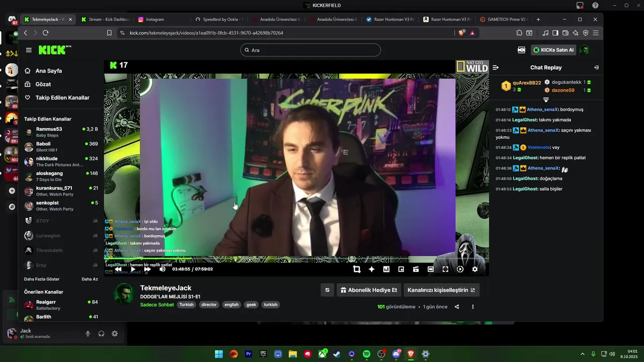Toggle fullscreen mode in player

click(445, 269)
